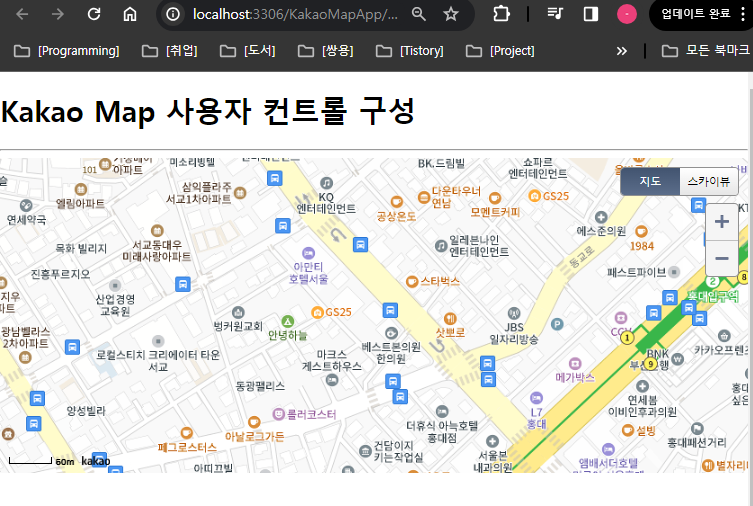Viewport: 753px width, 506px height.
Task: Click the kakao logo link
Action: [x=96, y=461]
